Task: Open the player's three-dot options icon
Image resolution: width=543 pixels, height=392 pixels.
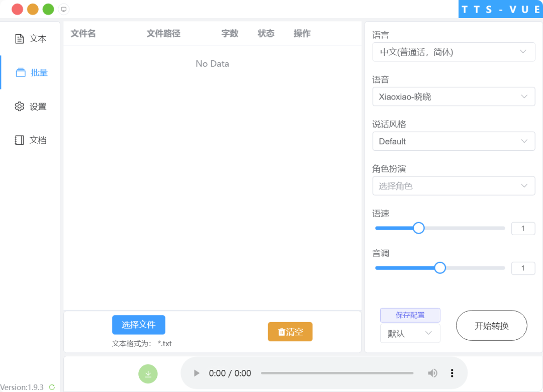Action: click(452, 373)
